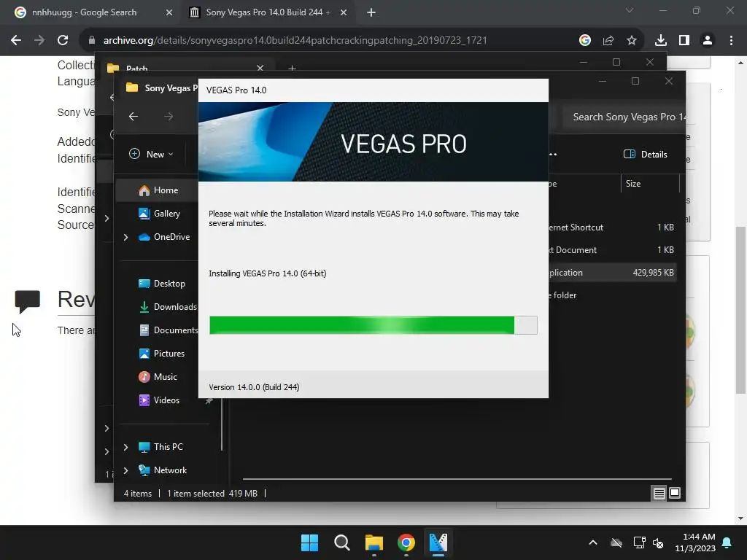Viewport: 747px width, 560px height.
Task: Open a new Chrome tab
Action: [x=371, y=12]
